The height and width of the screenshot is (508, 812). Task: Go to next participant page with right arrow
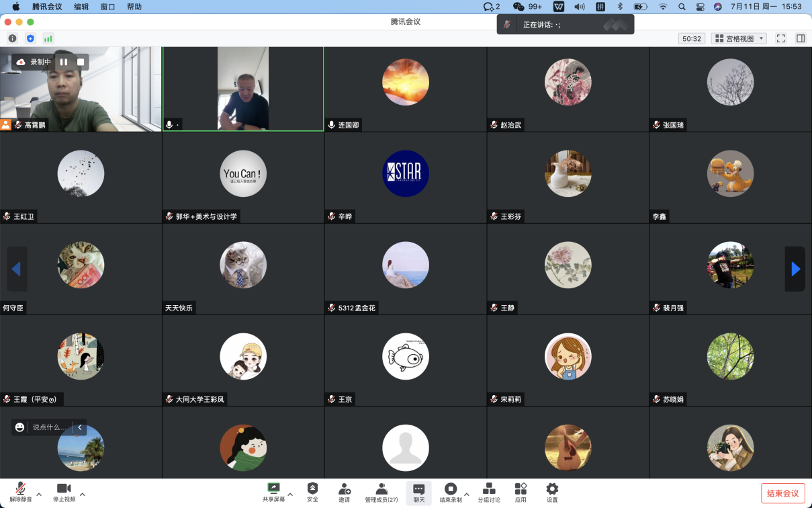point(795,269)
